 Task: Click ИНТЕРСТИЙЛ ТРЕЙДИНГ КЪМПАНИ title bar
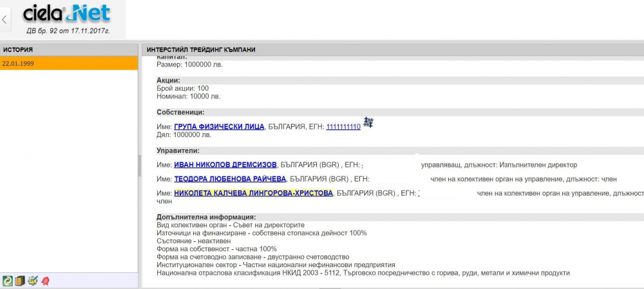pos(393,50)
